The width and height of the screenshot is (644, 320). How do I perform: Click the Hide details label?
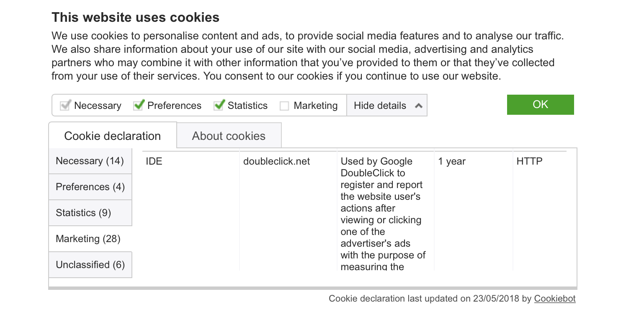tap(380, 106)
